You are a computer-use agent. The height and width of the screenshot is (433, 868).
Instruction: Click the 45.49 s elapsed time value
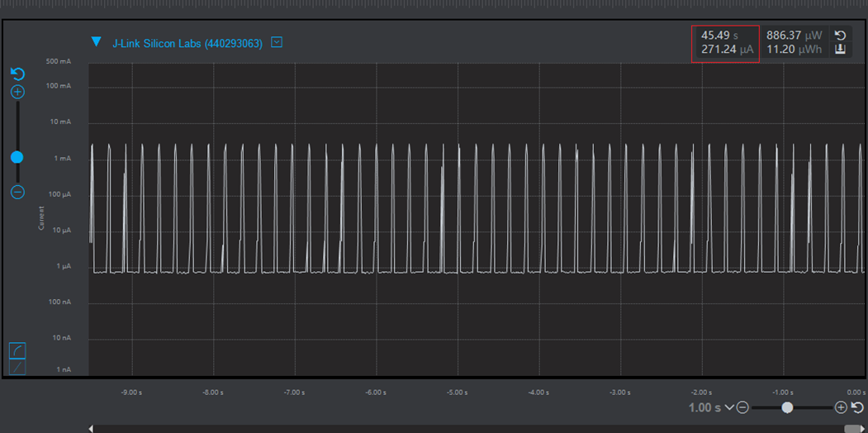point(719,36)
